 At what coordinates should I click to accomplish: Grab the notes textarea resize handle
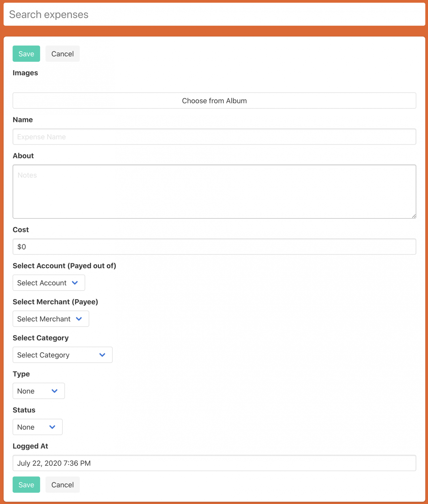pyautogui.click(x=414, y=216)
